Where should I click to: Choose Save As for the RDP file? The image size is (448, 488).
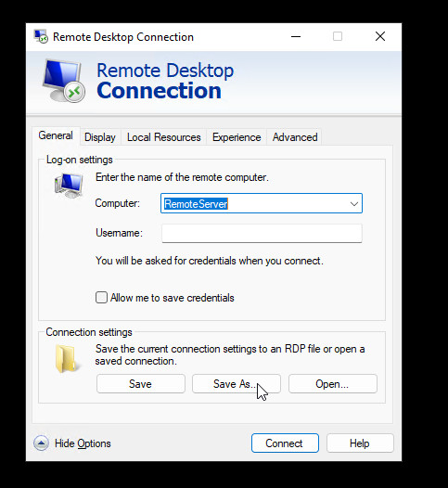[x=237, y=384]
